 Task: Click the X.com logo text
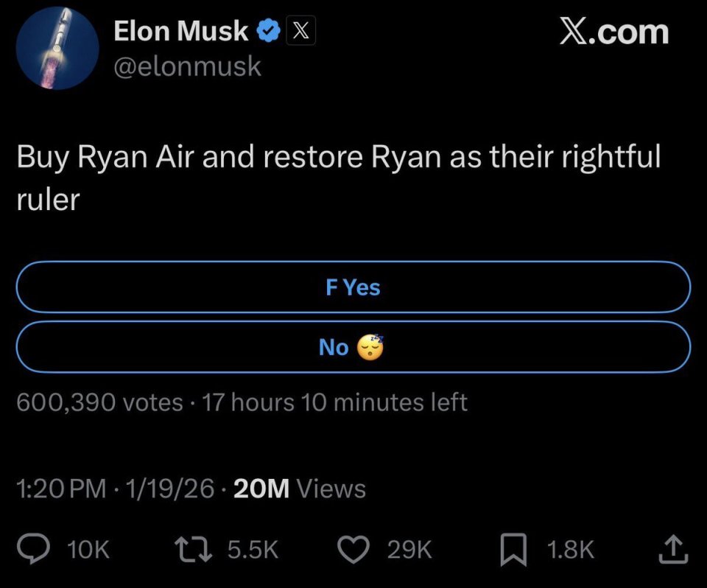[x=613, y=32]
